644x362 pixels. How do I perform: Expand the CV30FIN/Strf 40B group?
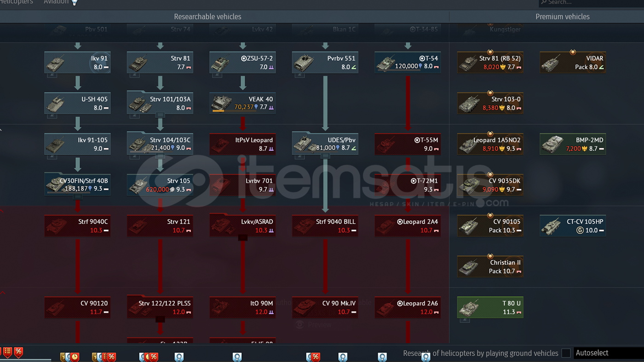pos(77,197)
